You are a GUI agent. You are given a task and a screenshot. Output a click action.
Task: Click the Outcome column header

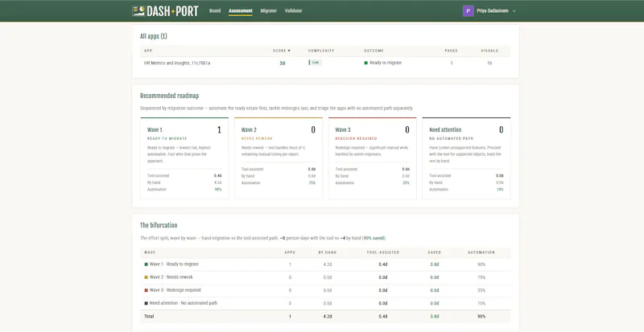pyautogui.click(x=374, y=51)
